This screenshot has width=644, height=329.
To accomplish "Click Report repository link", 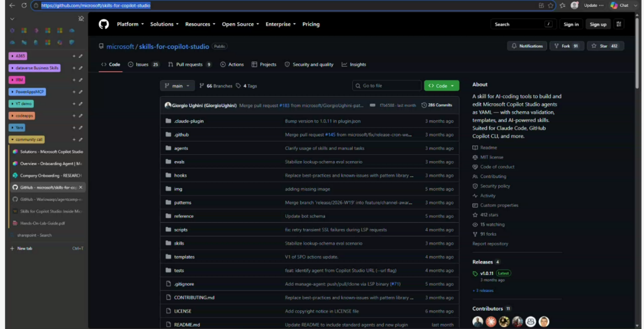I will click(490, 243).
